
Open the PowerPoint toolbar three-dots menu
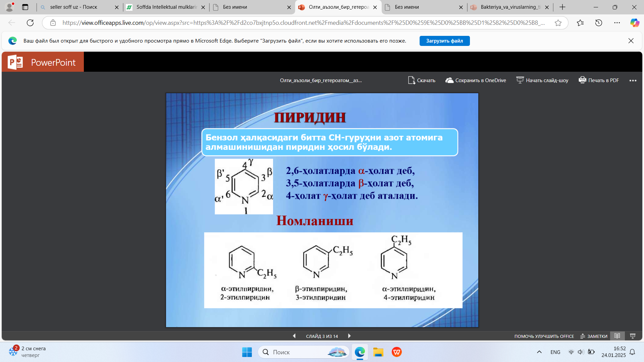pos(633,81)
